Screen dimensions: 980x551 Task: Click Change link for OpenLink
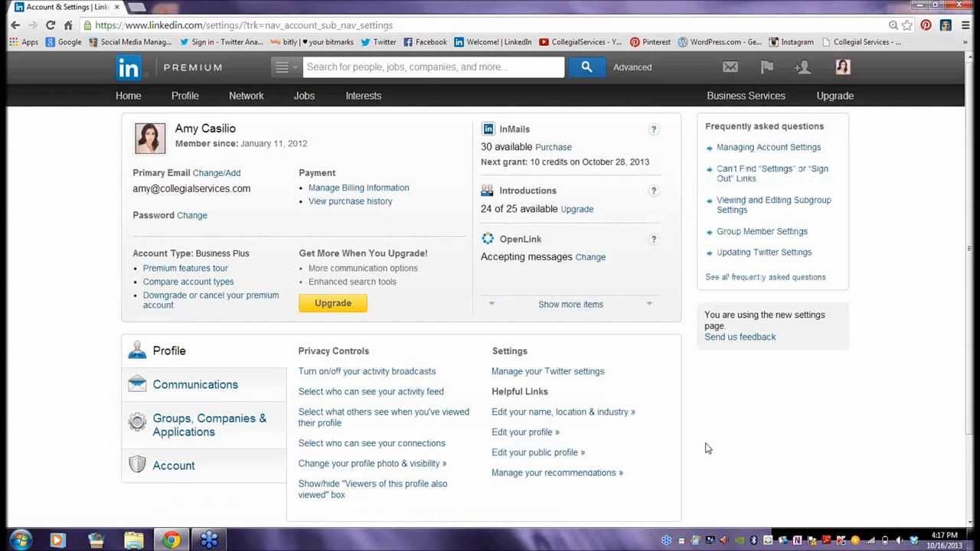(590, 257)
